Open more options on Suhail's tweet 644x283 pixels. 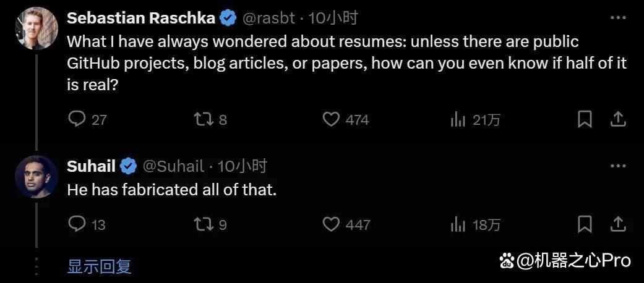(617, 166)
